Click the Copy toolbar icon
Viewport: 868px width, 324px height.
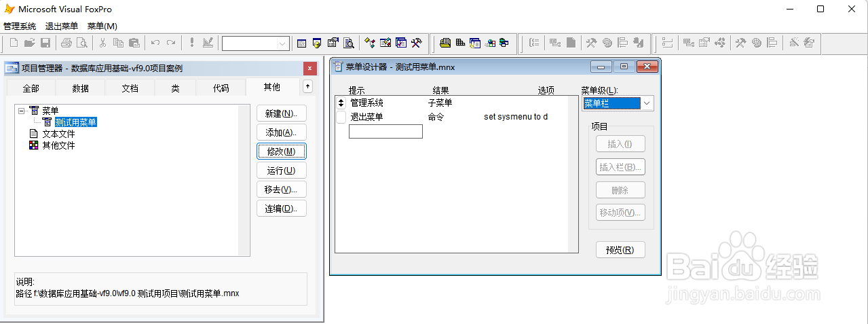[x=118, y=43]
